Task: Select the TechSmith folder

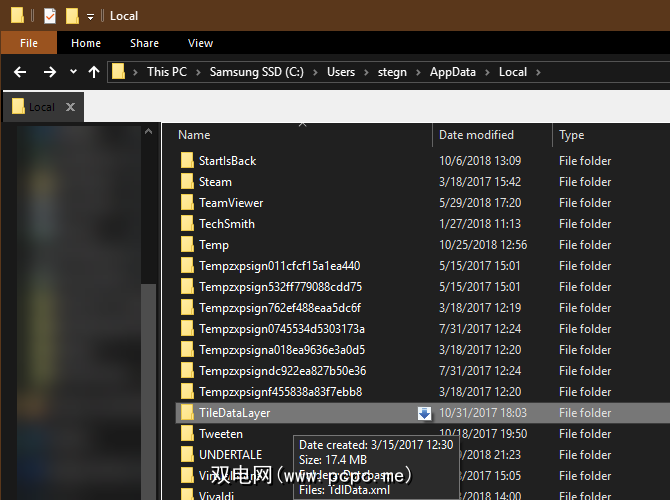Action: pyautogui.click(x=226, y=224)
